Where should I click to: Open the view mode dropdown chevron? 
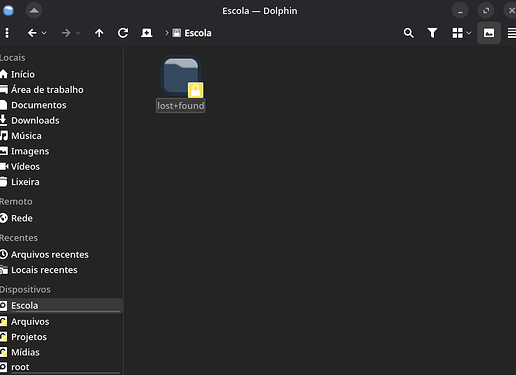(469, 33)
